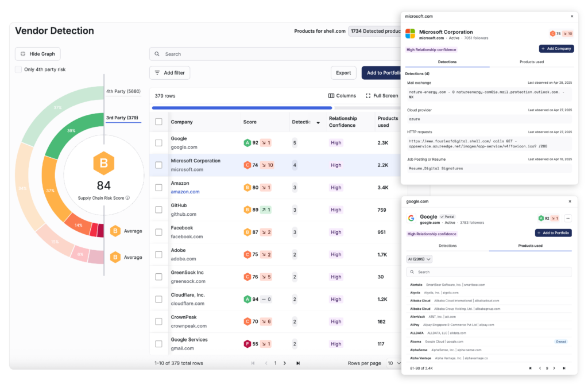This screenshot has height=392, width=588.
Task: Focus the main vendor Search field
Action: (276, 54)
